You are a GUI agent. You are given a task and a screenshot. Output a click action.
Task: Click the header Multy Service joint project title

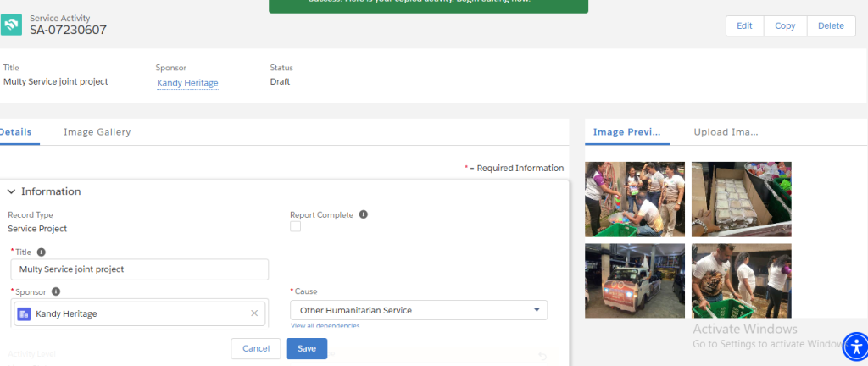(55, 82)
